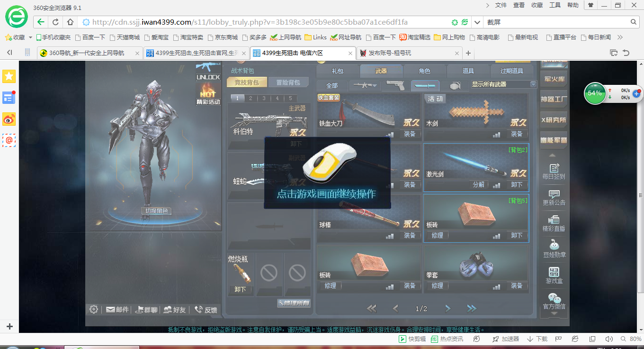Open 游戏盒 game box
The height and width of the screenshot is (349, 644).
[x=554, y=276]
